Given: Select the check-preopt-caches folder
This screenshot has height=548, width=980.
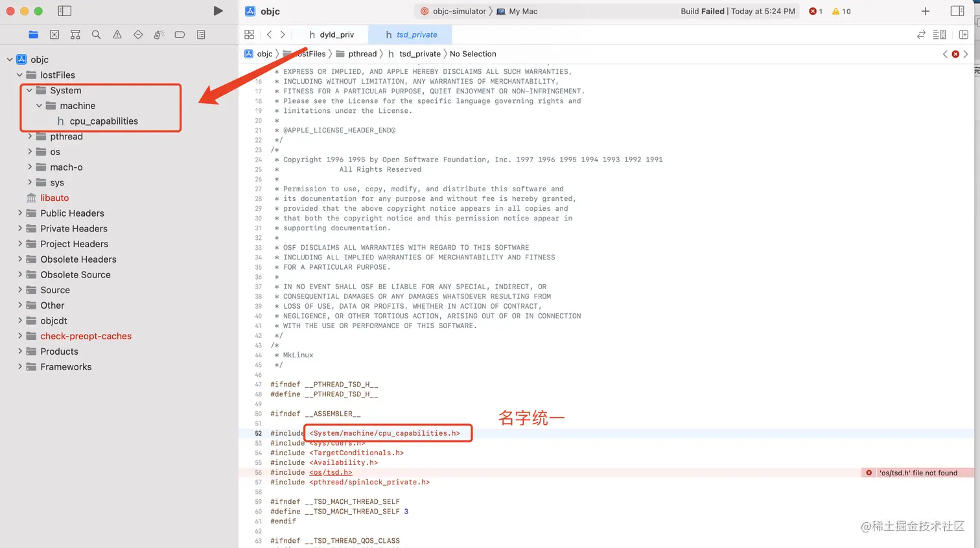Looking at the screenshot, I should pos(78,336).
